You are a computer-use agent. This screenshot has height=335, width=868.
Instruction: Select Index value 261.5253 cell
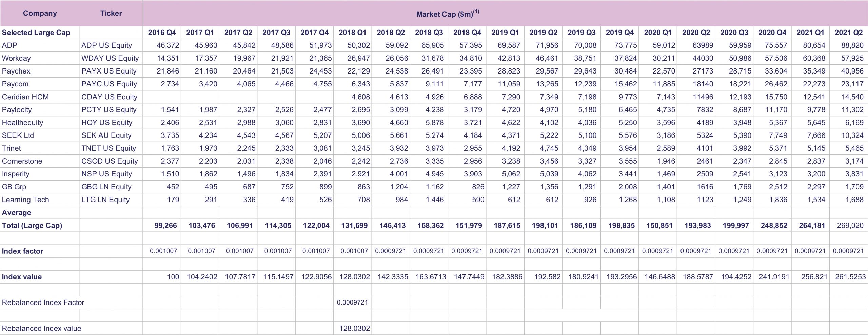(850, 277)
